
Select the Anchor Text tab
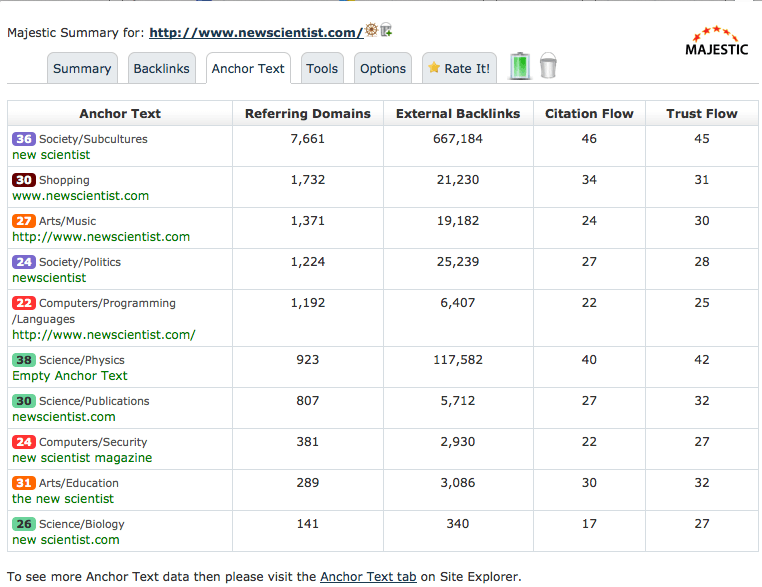click(248, 69)
